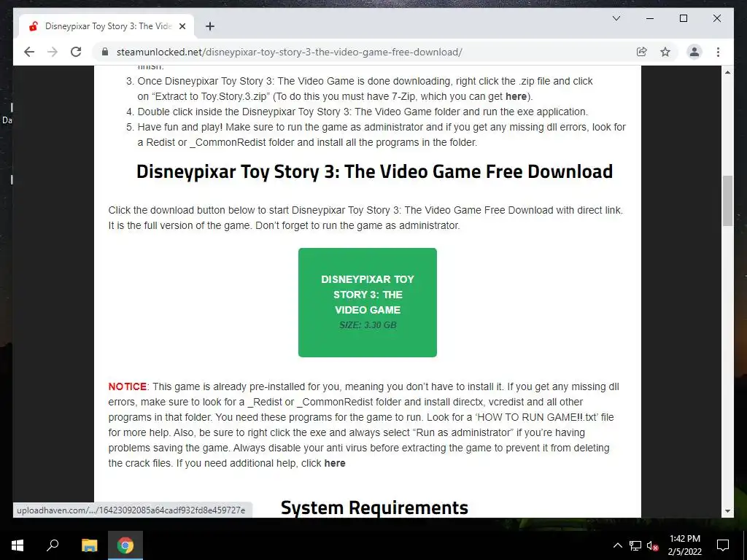This screenshot has width=747, height=560.
Task: Open the Chrome profile menu
Action: [694, 52]
